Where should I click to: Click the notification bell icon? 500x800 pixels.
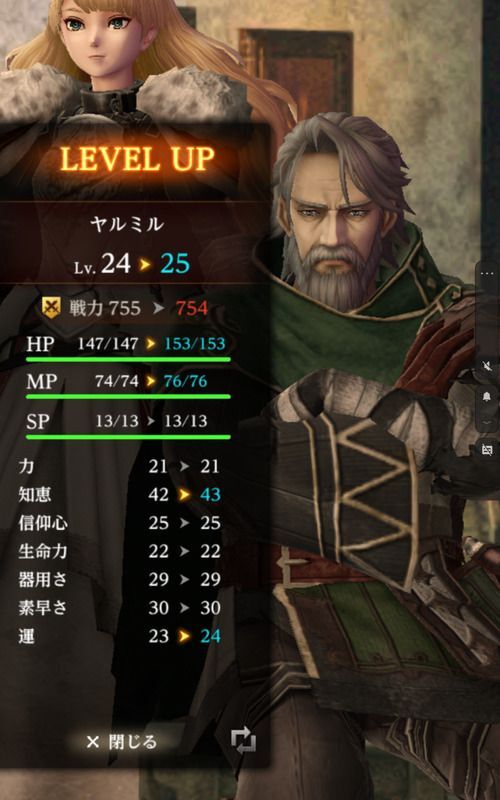[487, 397]
